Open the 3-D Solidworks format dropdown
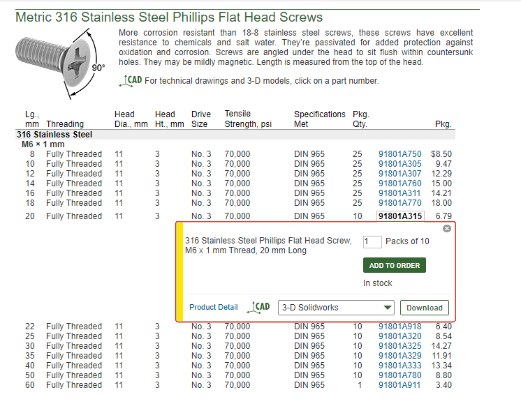 point(336,307)
